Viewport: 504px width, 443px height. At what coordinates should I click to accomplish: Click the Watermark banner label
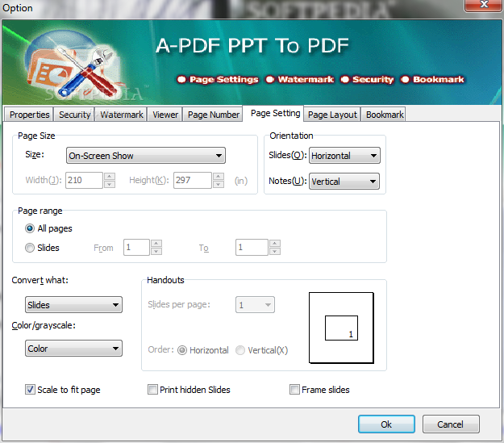click(x=306, y=79)
